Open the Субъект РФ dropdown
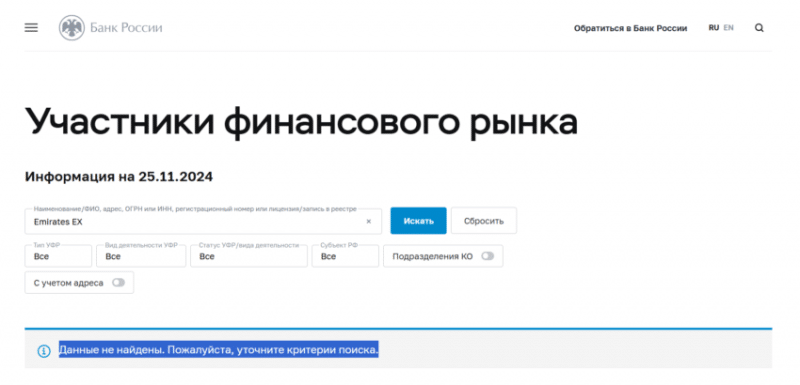 (x=345, y=256)
